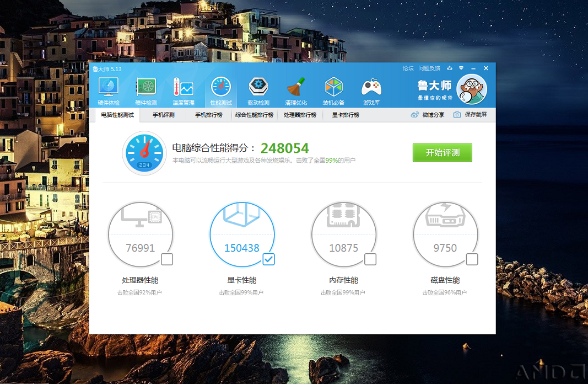Click the 微博分享 share link text
588x384 pixels.
tap(433, 115)
